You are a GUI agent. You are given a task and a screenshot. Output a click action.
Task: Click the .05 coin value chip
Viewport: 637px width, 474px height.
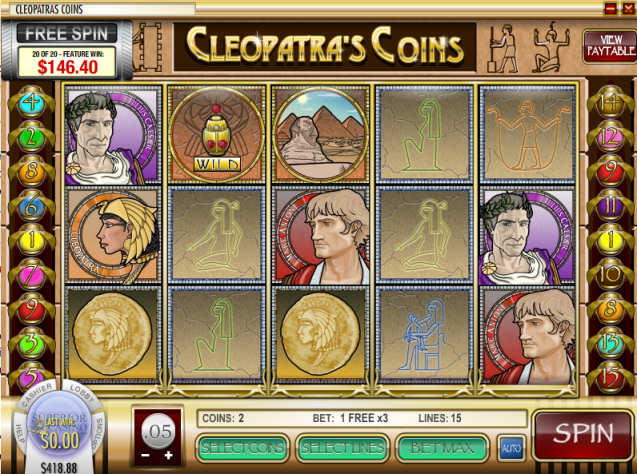158,431
